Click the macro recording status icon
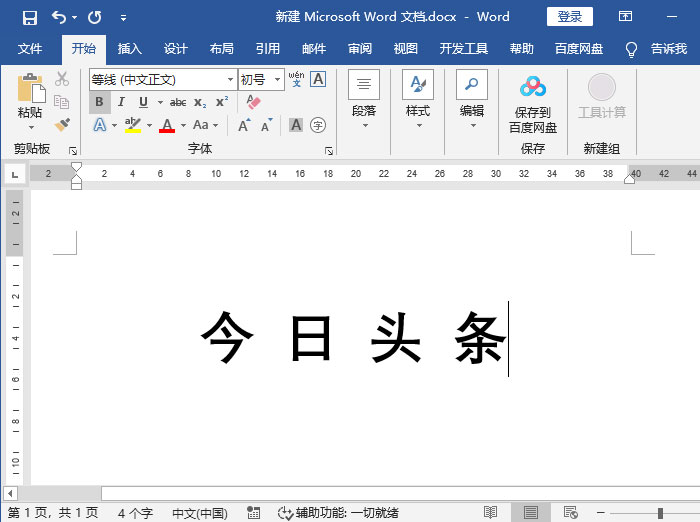The image size is (700, 522). (x=254, y=513)
